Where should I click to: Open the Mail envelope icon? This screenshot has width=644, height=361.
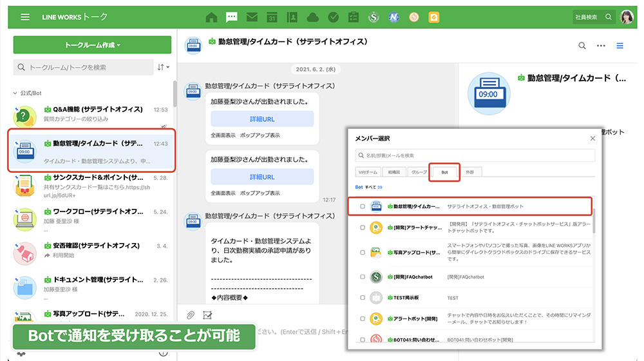[252, 17]
